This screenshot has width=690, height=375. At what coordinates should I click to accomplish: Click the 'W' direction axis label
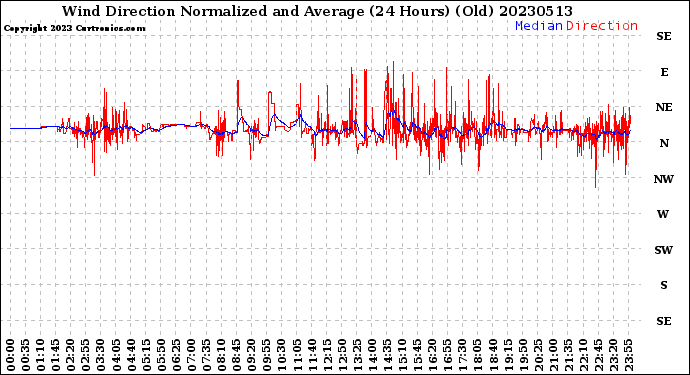(663, 214)
